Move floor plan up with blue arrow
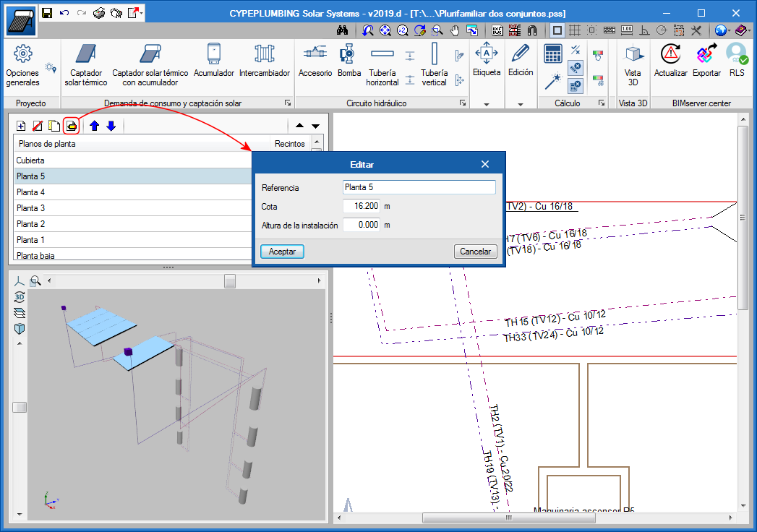Screen dimensions: 757x532 click(x=95, y=126)
